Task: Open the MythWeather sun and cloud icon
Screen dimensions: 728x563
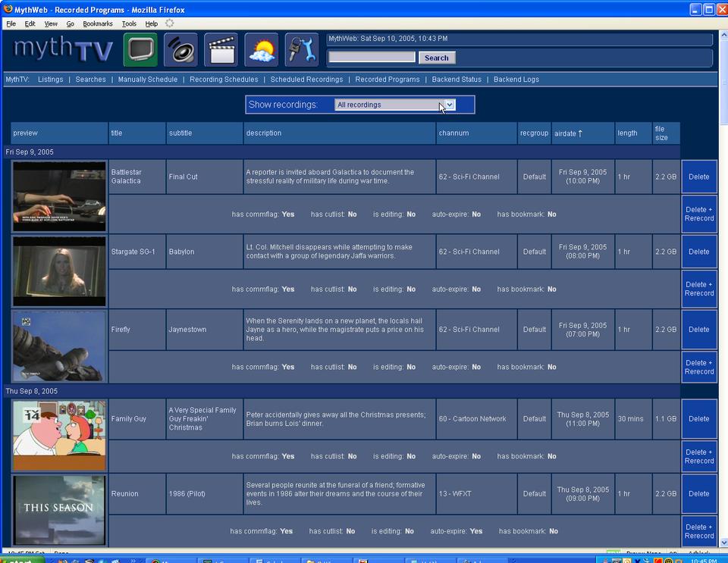Action: pyautogui.click(x=262, y=50)
